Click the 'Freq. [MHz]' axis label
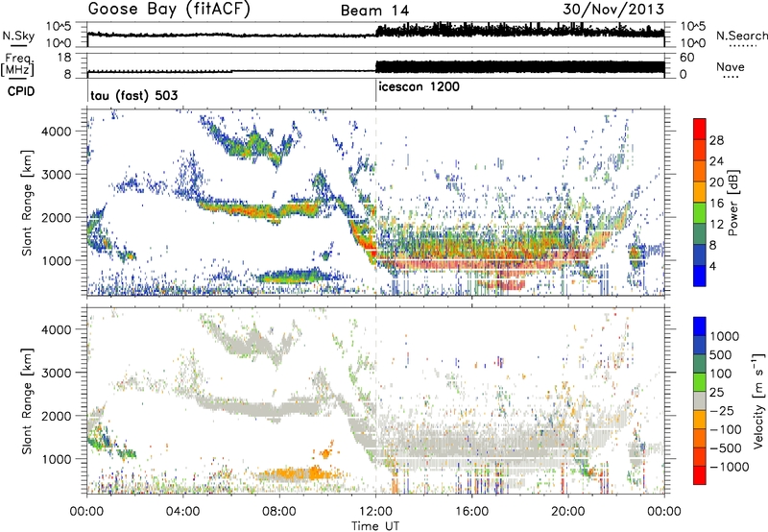This screenshot has height=532, width=768. [x=19, y=64]
